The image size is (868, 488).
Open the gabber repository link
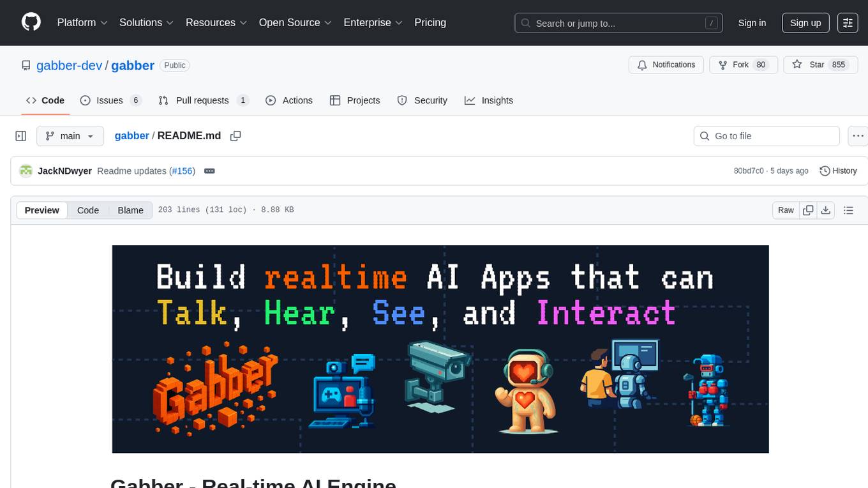[133, 65]
